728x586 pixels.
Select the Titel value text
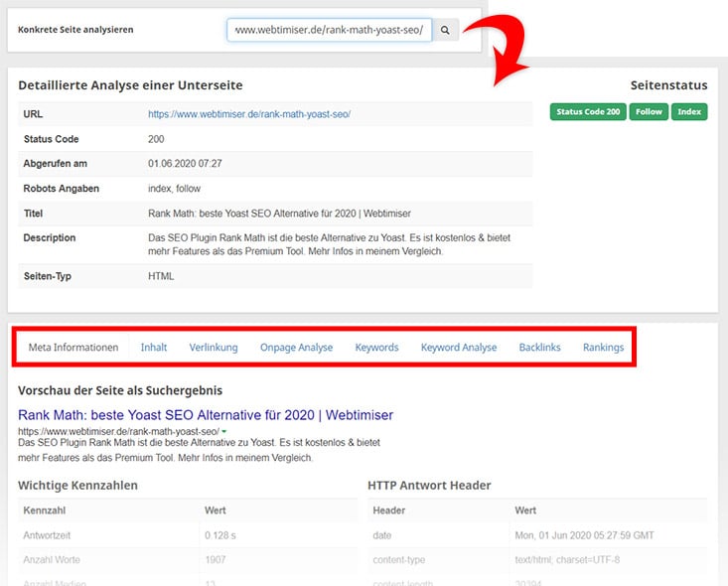click(279, 214)
